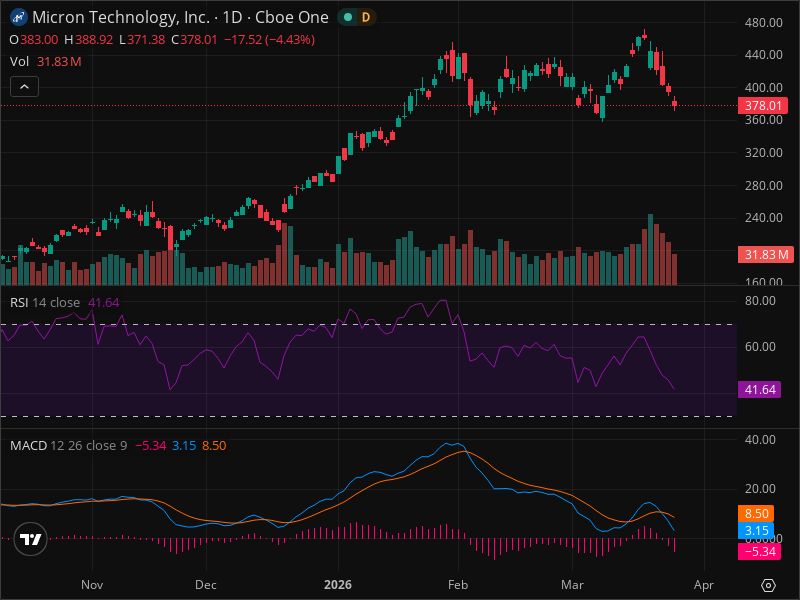
Task: Click the Dec time axis label
Action: (x=206, y=585)
